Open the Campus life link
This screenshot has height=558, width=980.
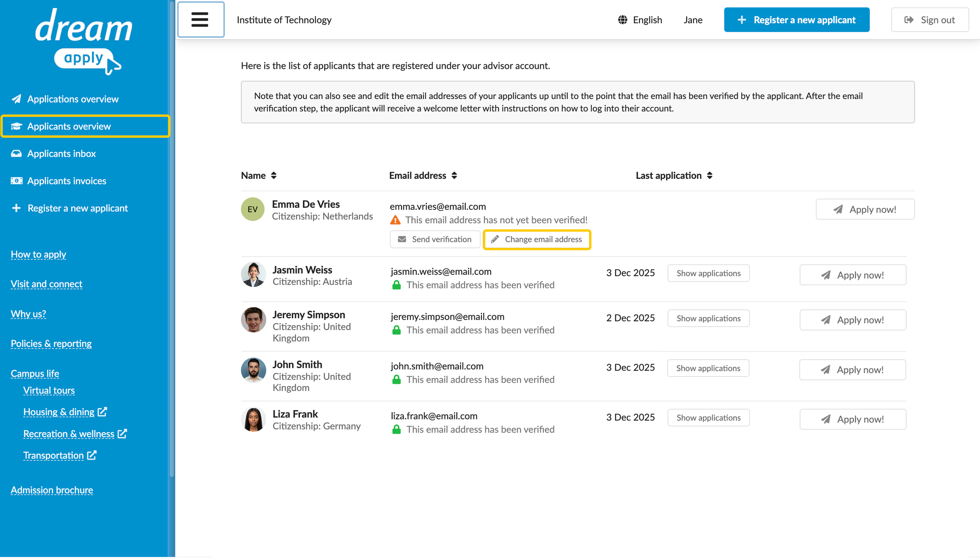(x=35, y=373)
